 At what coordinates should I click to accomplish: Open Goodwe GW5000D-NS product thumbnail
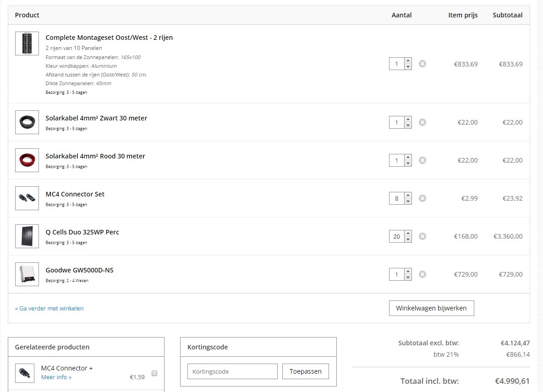coord(27,274)
